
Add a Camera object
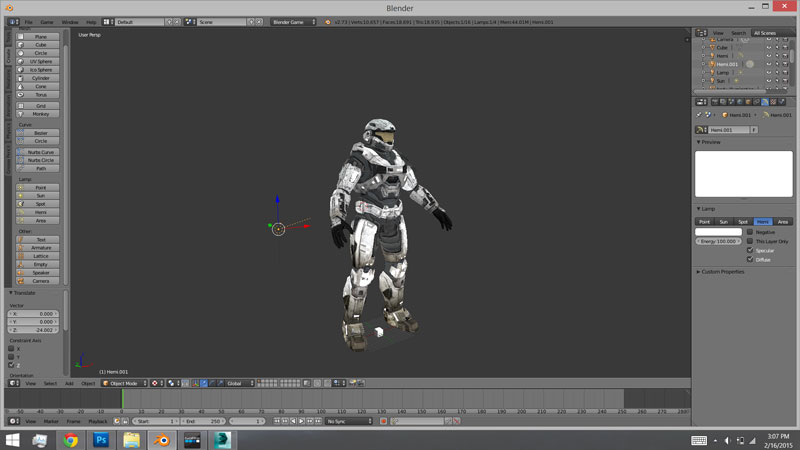[x=38, y=281]
